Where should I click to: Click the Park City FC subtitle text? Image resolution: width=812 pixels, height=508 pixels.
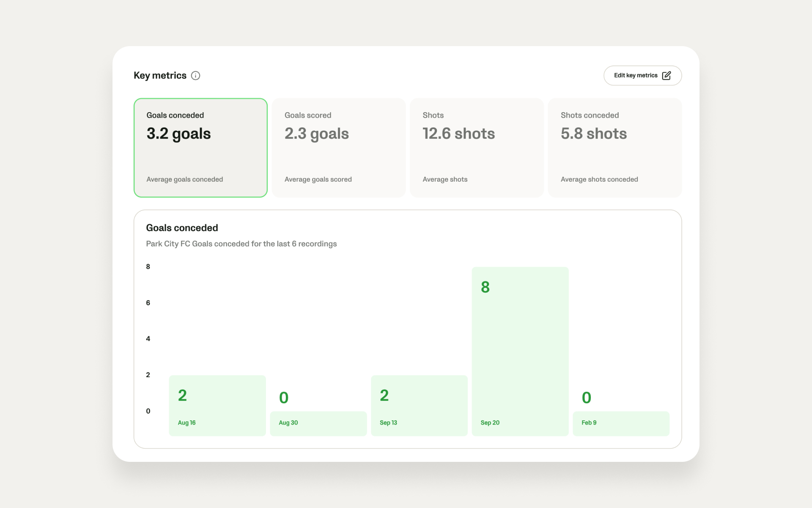[x=241, y=244]
